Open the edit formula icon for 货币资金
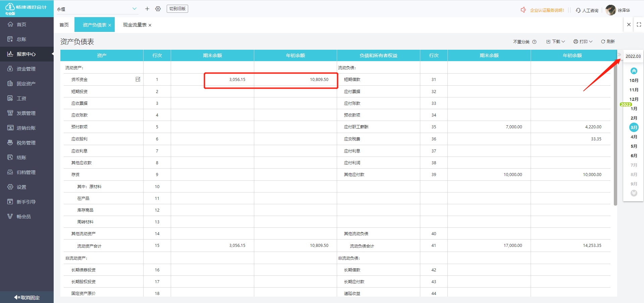 tap(138, 79)
